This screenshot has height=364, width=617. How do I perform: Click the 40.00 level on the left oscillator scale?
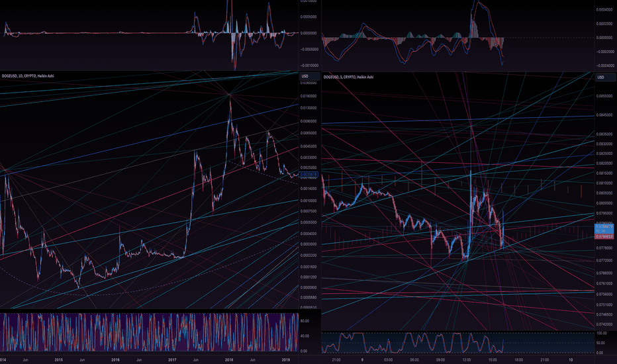tap(305, 336)
